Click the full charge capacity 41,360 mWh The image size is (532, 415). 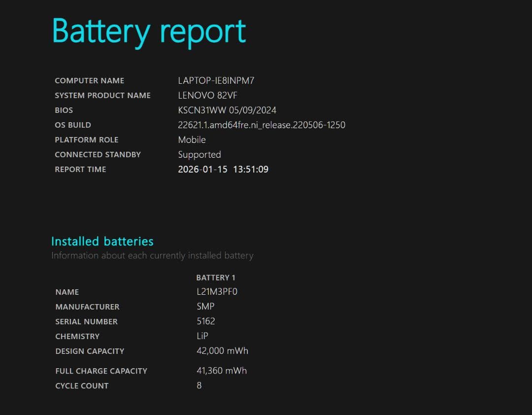[x=222, y=370]
